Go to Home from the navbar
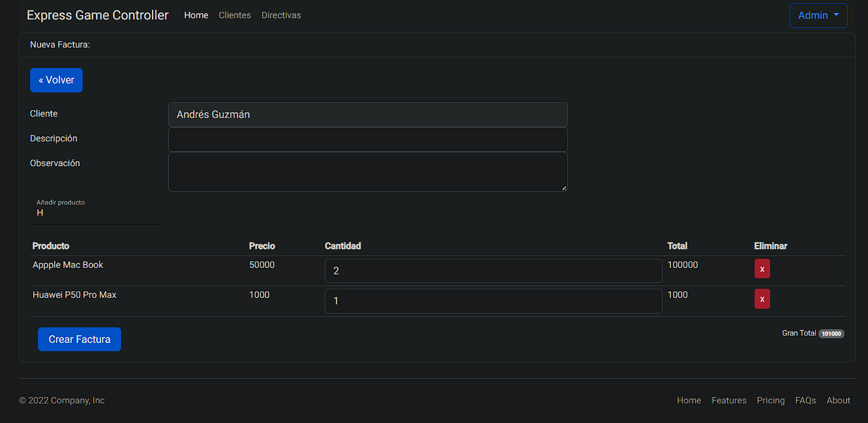 pos(196,15)
